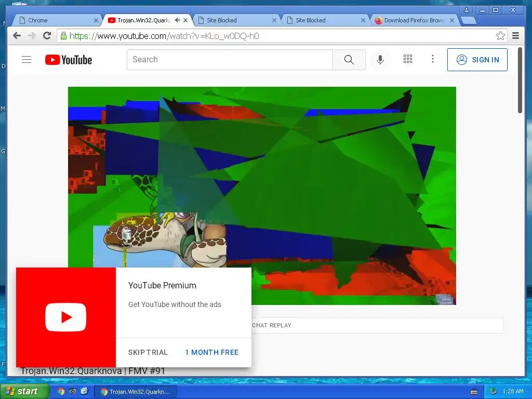Click SKIP TRIAL in Premium popup
Screen dimensions: 532x399
(x=148, y=352)
